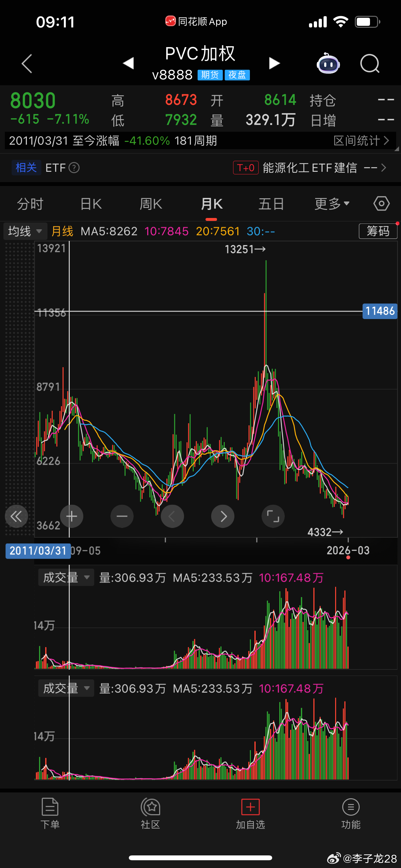Expand 更多 periods dropdown
This screenshot has height=868, width=401.
click(x=332, y=204)
